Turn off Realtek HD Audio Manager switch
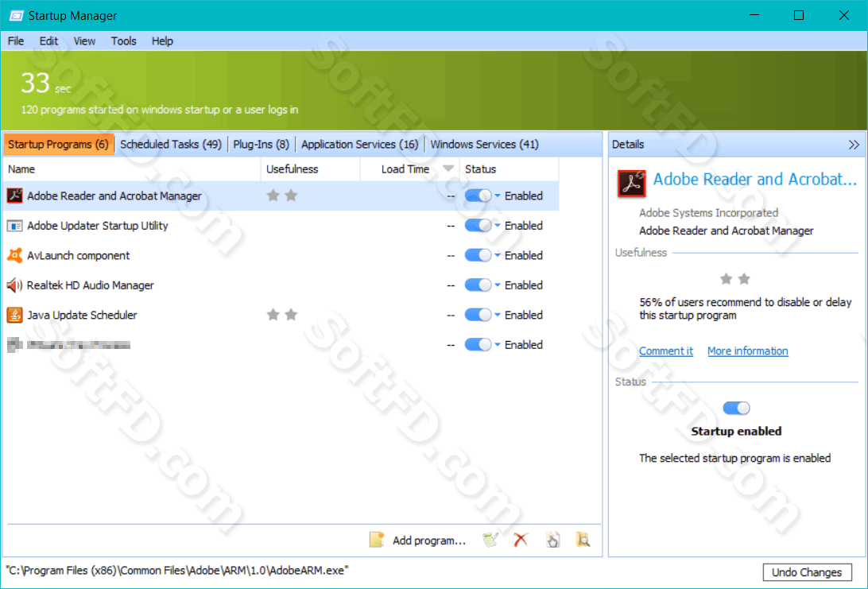868x589 pixels. pos(478,285)
